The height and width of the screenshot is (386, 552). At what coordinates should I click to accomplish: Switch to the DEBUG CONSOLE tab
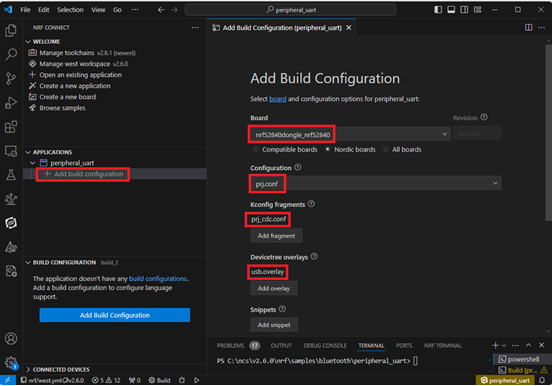tap(325, 345)
